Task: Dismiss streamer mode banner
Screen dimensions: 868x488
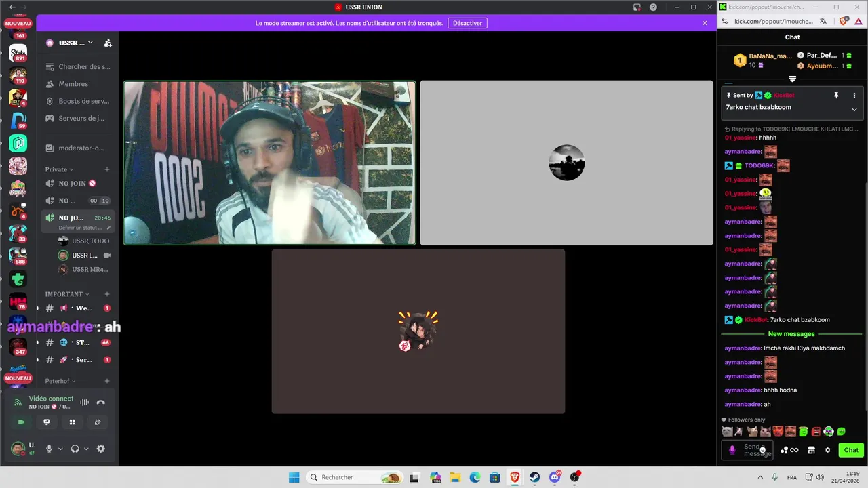Action: tap(705, 23)
